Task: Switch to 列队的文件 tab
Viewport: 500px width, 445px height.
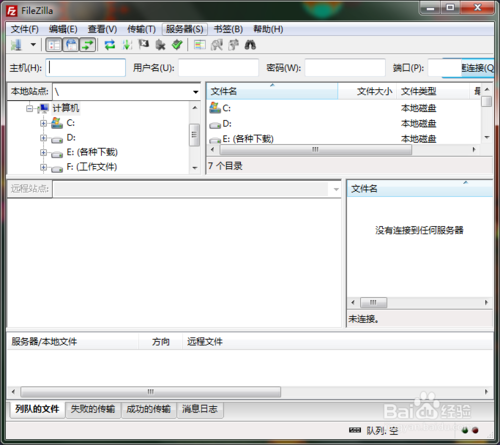Action: (37, 409)
